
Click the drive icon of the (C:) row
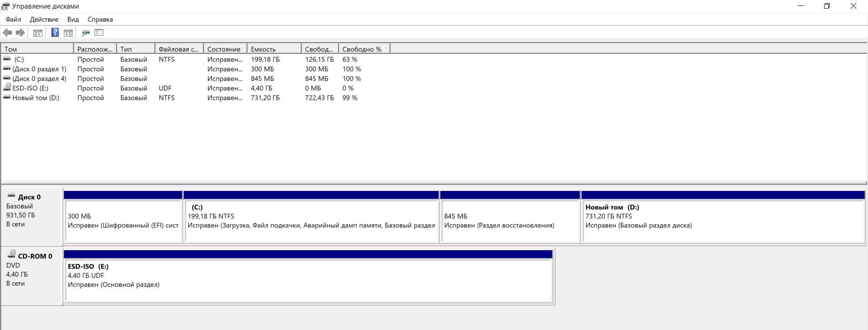coord(7,59)
